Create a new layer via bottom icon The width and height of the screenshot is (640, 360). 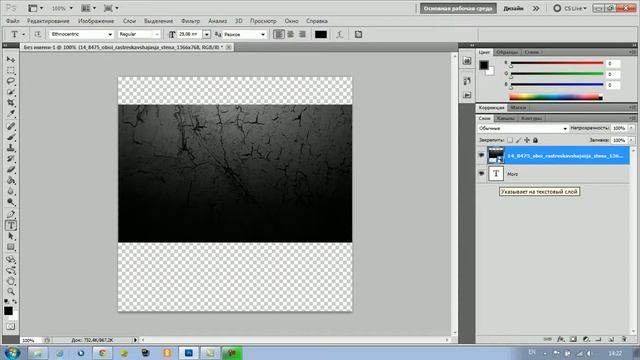click(611, 339)
